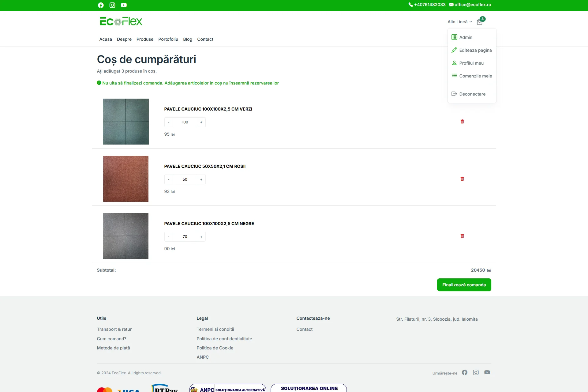
Task: Open YouTube icon in top green bar
Action: (124, 5)
